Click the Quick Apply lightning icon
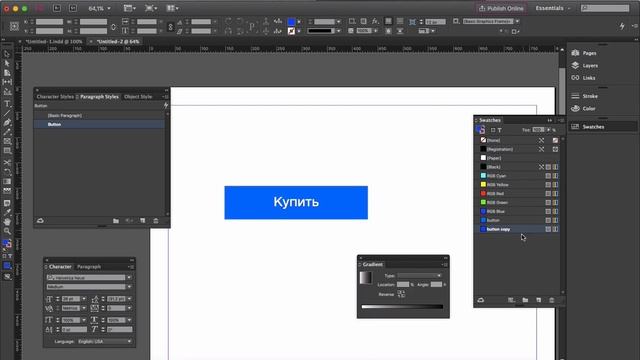This screenshot has width=640, height=360. pyautogui.click(x=622, y=26)
